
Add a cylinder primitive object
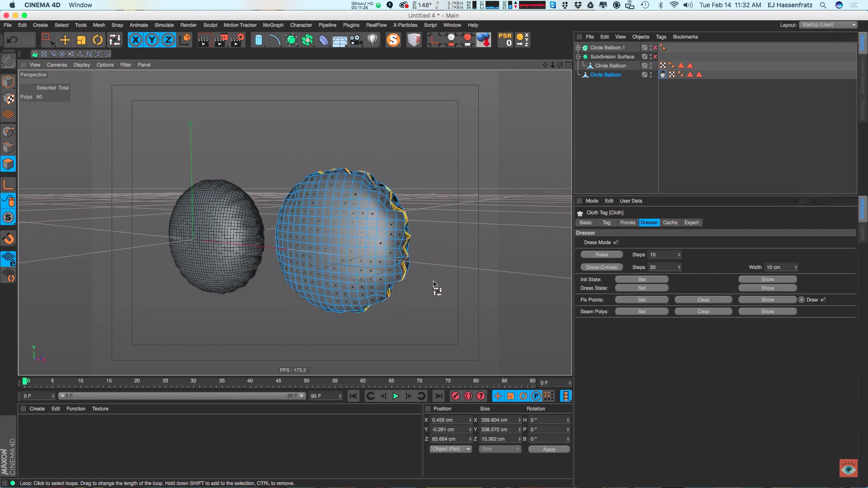click(258, 40)
